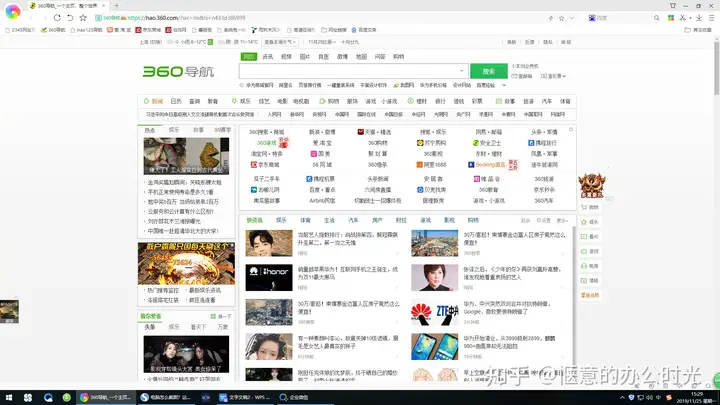Screen dimensions: 720x405
Task: Go forward with the browser forward arrow
Action: point(45,18)
